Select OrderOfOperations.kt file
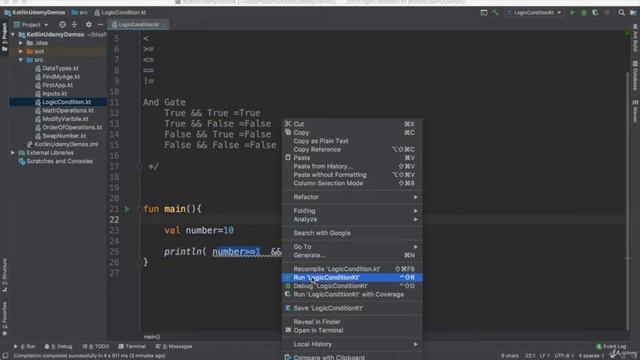 (x=72, y=127)
